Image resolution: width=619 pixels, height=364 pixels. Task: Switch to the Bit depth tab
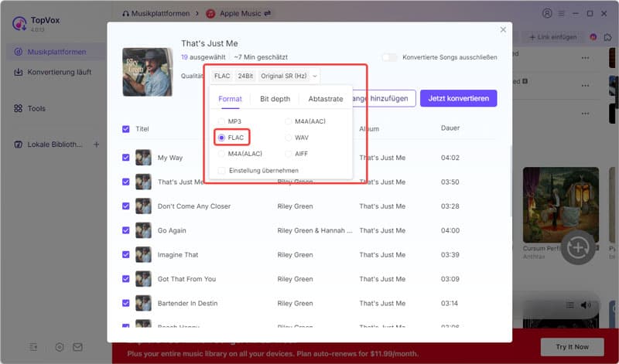coord(275,99)
